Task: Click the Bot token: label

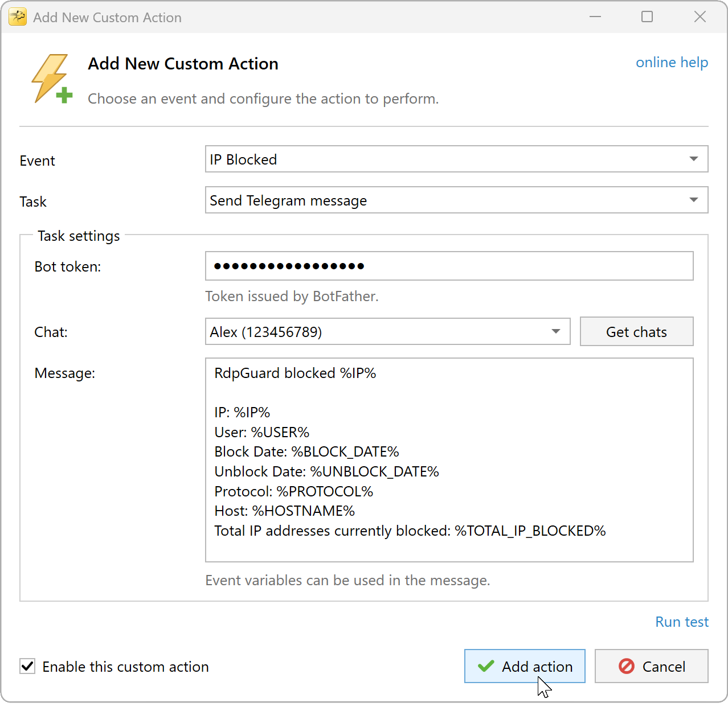Action: pos(67,266)
